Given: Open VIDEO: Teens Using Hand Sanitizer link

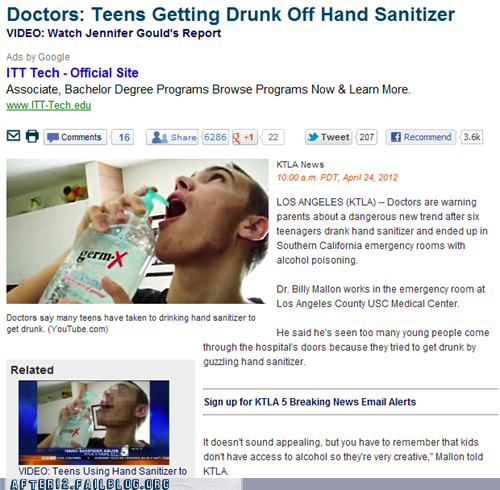Looking at the screenshot, I should tap(103, 471).
